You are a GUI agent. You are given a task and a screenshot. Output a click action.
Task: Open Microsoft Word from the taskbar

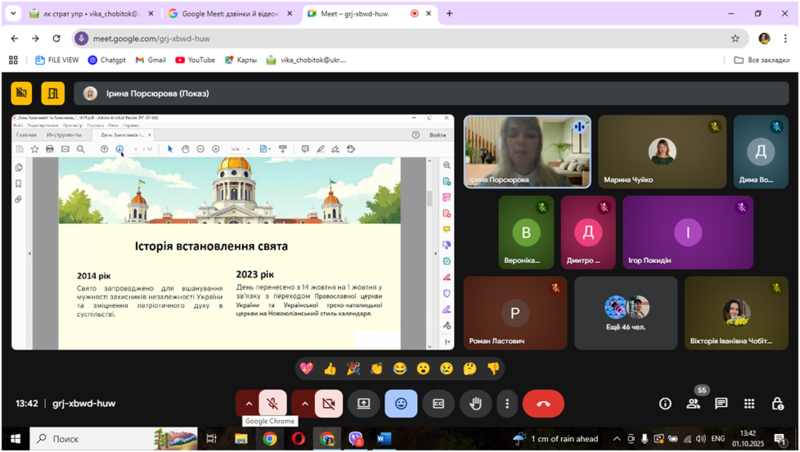coord(385,438)
